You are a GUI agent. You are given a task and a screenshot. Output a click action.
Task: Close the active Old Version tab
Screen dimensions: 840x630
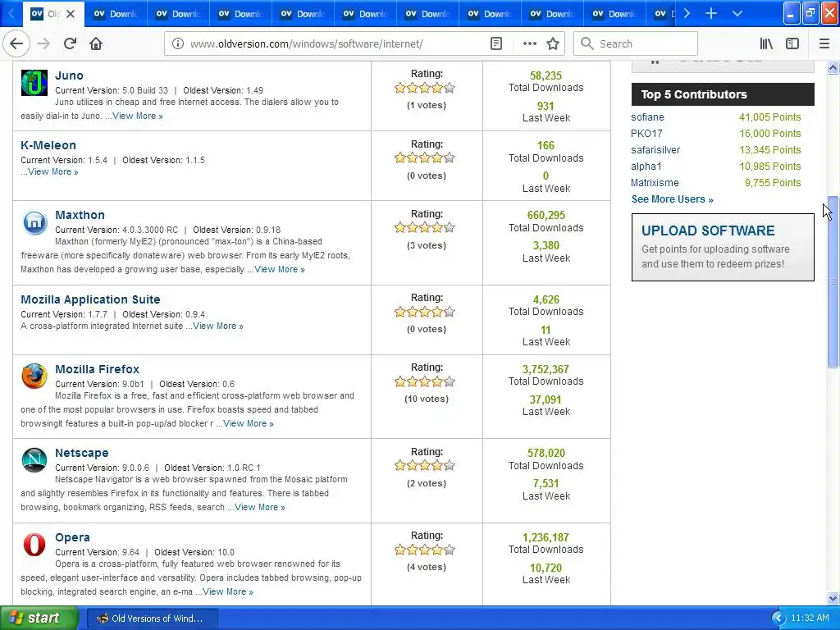[71, 14]
